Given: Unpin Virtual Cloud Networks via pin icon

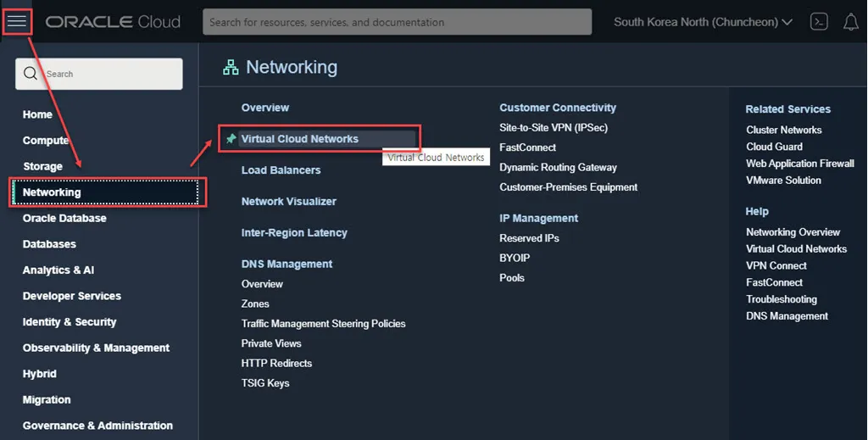Looking at the screenshot, I should click(231, 139).
